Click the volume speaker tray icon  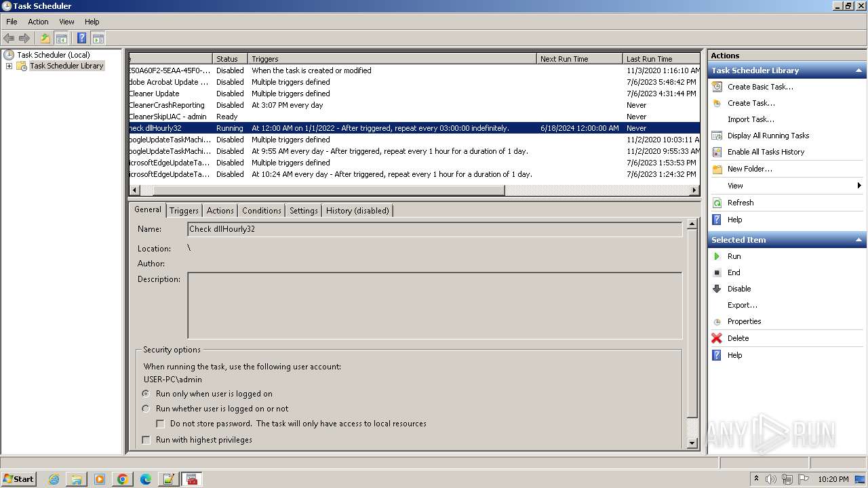pyautogui.click(x=770, y=479)
